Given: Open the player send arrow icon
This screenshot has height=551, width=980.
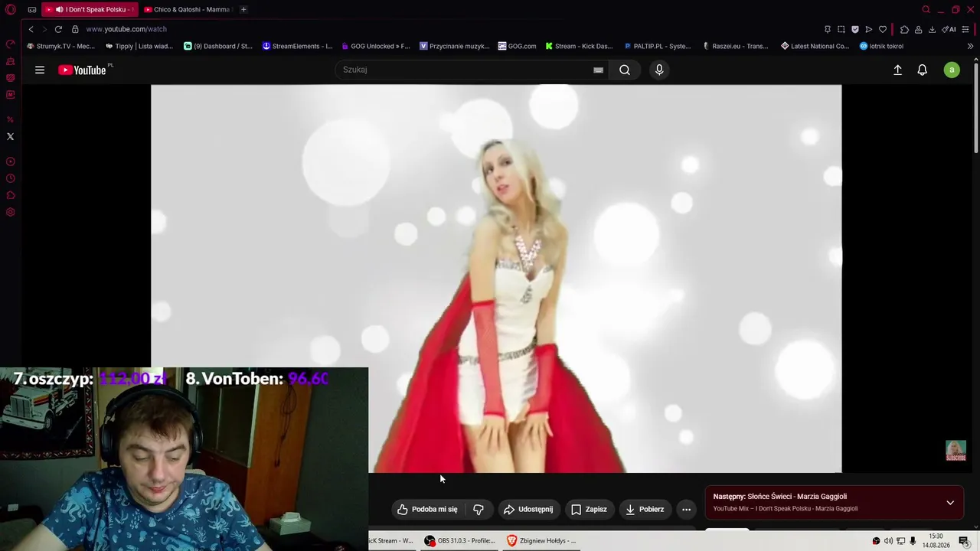Looking at the screenshot, I should pyautogui.click(x=869, y=29).
